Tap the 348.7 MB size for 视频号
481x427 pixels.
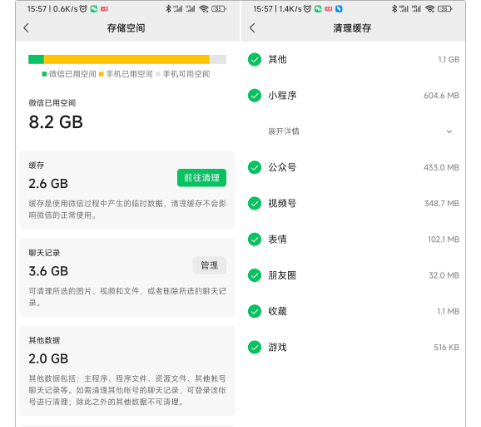442,203
